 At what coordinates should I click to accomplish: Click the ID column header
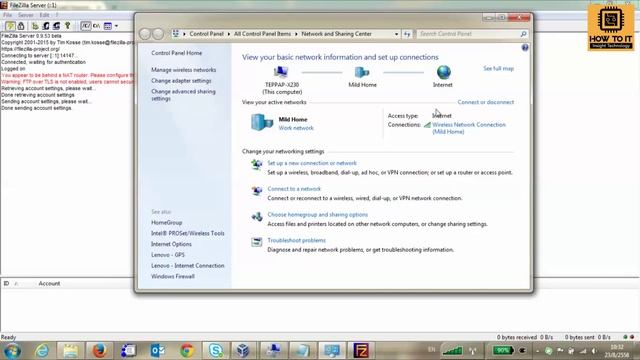[x=6, y=283]
